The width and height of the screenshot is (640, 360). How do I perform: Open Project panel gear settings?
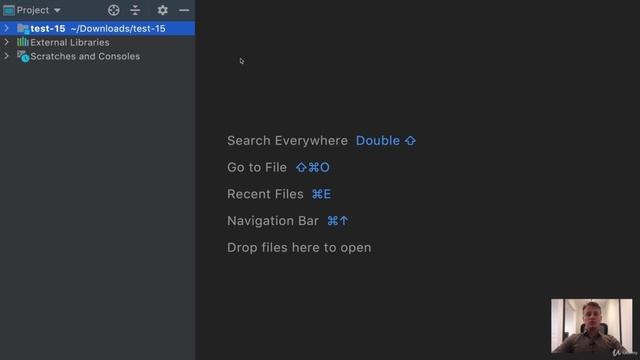point(162,10)
